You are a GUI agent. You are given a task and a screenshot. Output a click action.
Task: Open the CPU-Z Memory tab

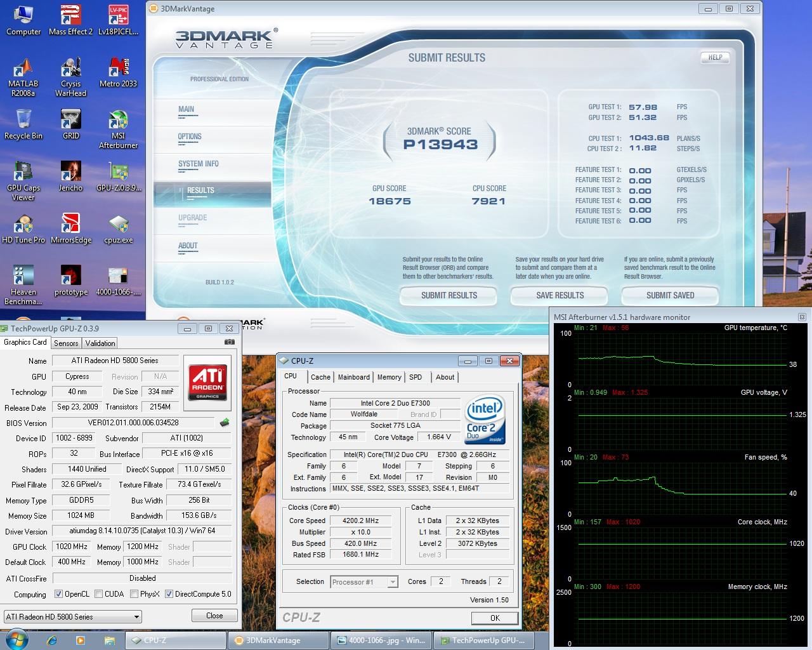point(389,377)
